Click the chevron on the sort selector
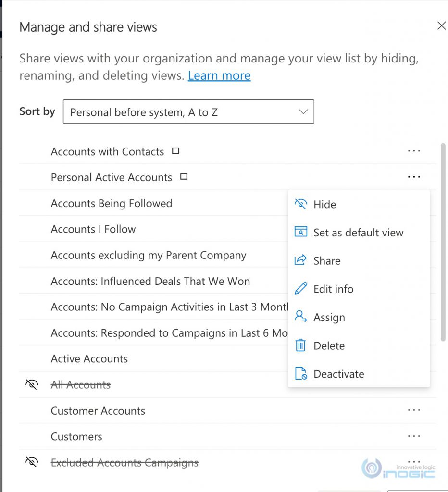448x492 pixels. [x=303, y=111]
